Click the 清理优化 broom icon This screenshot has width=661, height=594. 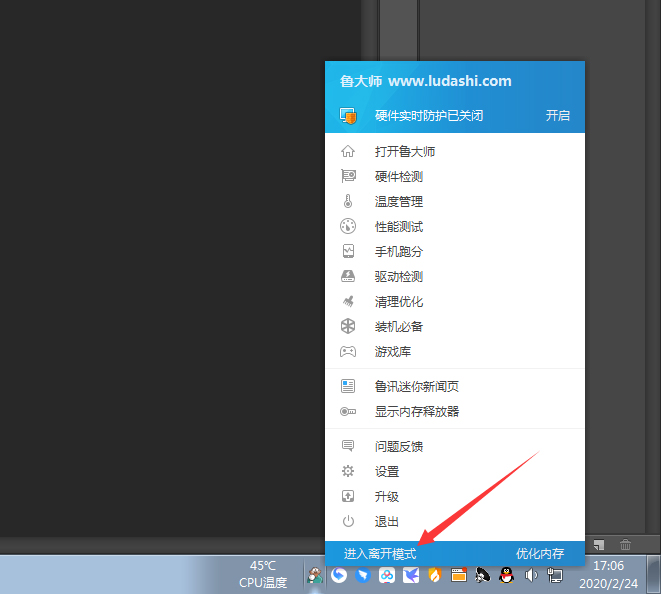[x=348, y=302]
